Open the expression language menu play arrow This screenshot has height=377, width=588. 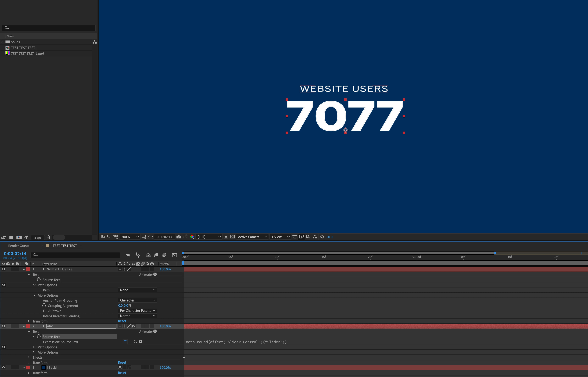click(141, 342)
